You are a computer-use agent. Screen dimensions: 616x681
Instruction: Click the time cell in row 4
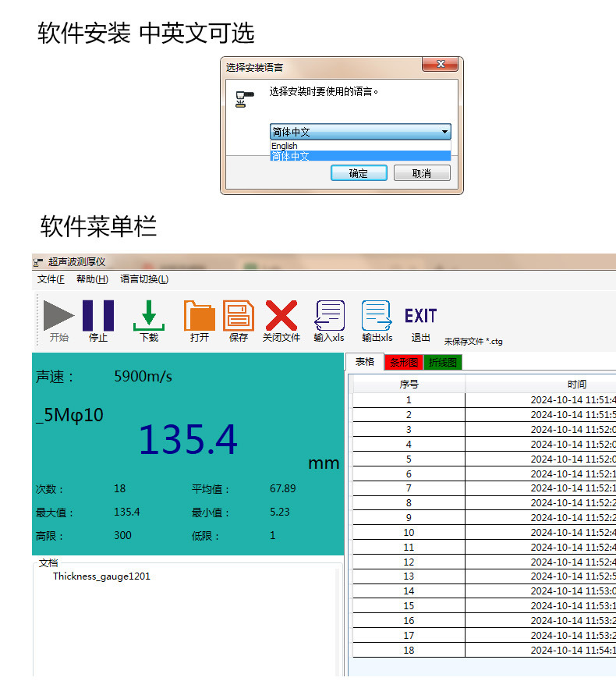[x=541, y=445]
